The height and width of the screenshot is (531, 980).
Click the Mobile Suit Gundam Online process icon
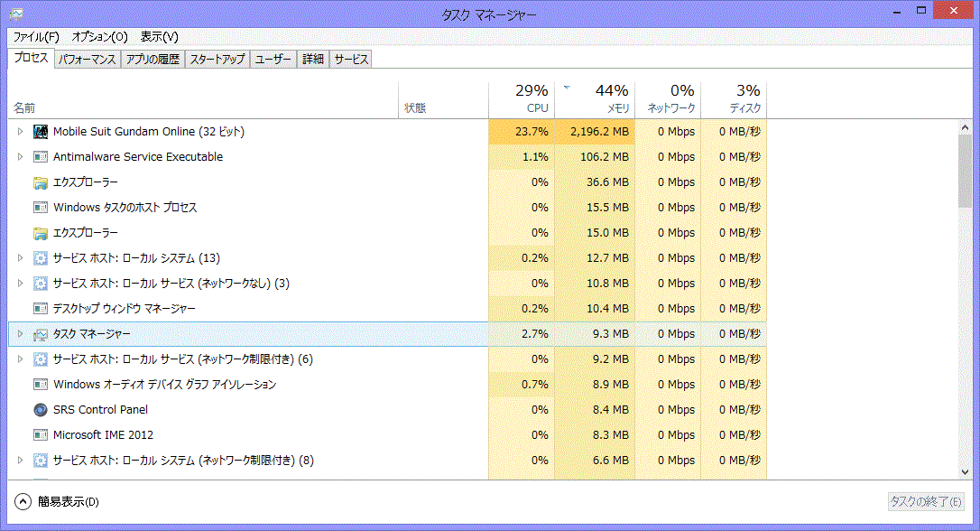40,132
